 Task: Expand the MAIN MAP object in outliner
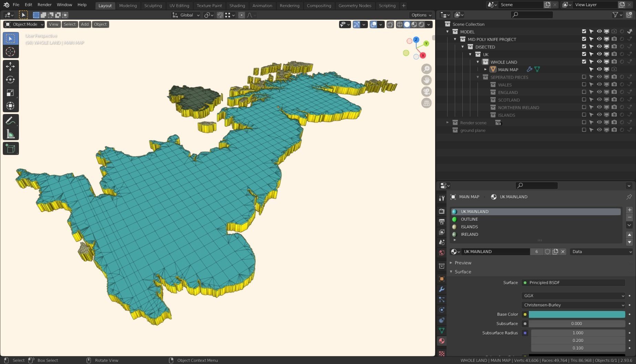click(x=485, y=70)
